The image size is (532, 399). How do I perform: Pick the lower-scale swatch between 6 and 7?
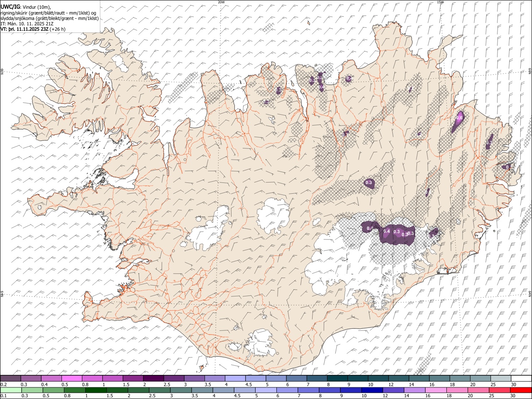point(287,390)
